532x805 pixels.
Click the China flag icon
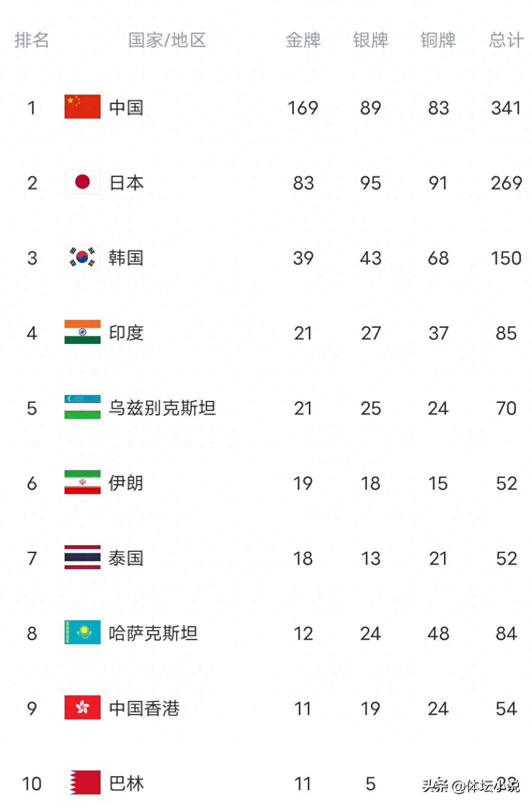(83, 107)
